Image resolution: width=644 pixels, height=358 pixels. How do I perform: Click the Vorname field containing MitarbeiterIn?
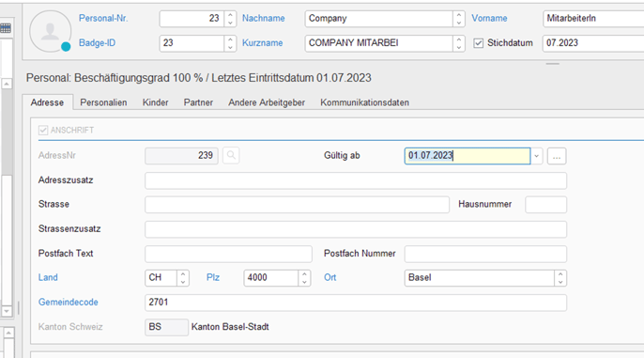[x=593, y=19]
